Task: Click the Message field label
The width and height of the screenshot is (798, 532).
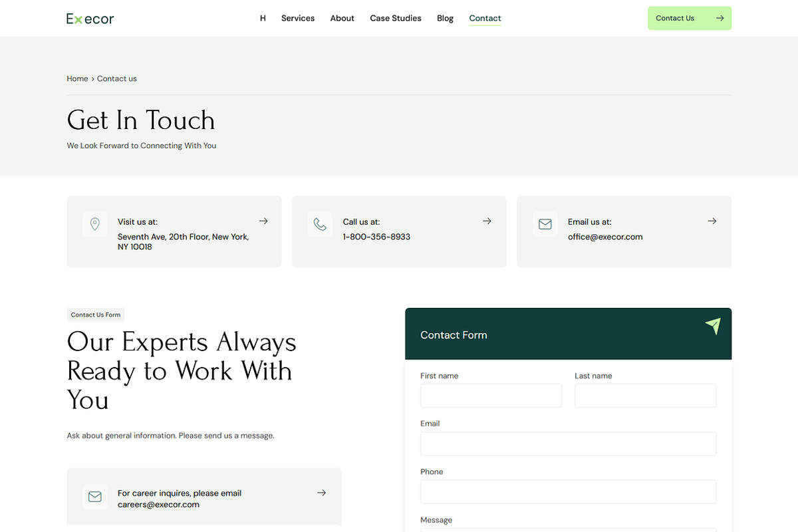Action: [x=436, y=520]
